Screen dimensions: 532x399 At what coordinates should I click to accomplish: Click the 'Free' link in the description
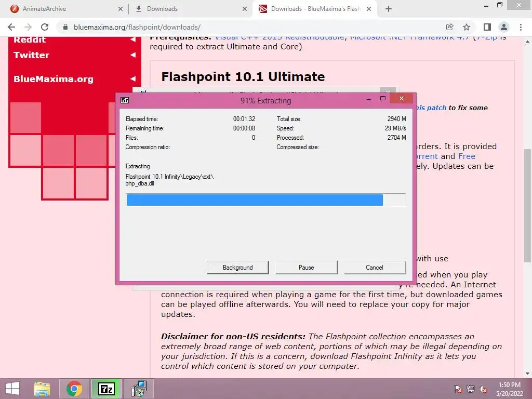[467, 156]
